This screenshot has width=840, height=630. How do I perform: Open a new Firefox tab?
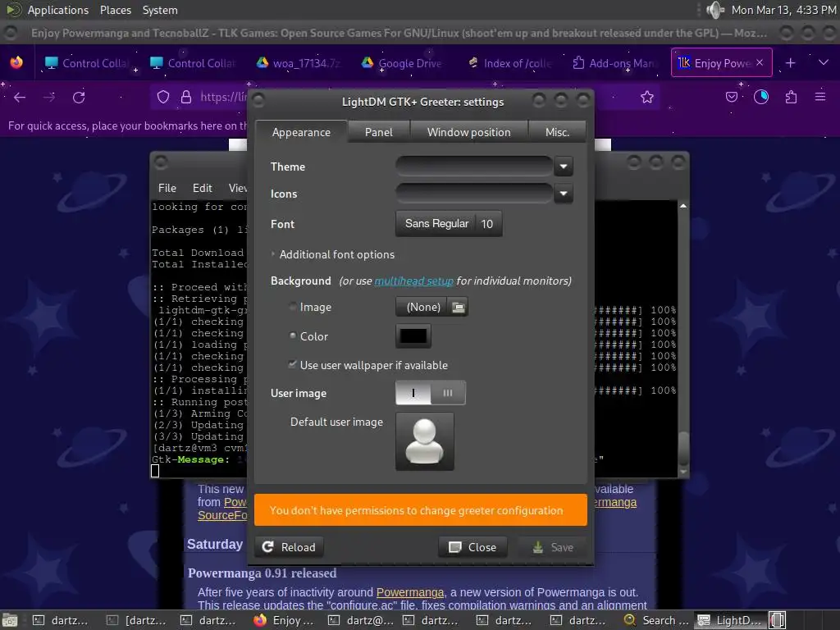pos(790,63)
